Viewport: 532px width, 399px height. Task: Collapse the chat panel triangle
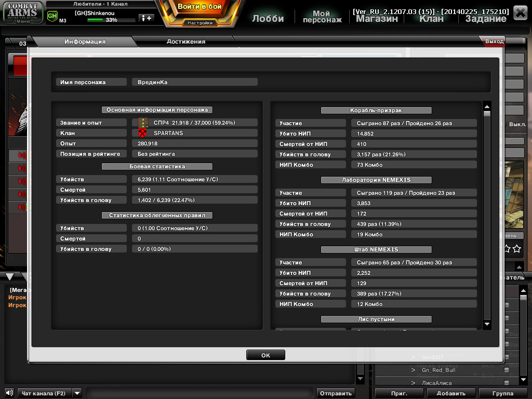[x=10, y=276]
